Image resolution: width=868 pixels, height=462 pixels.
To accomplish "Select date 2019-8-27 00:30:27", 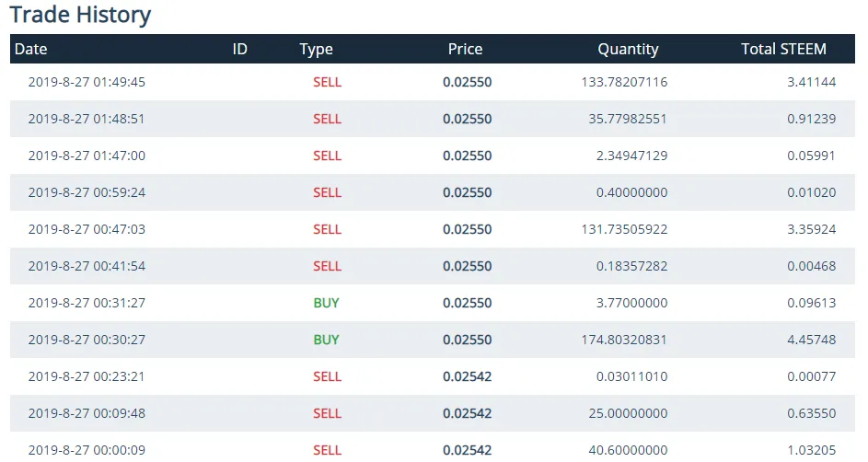I will 87,340.
